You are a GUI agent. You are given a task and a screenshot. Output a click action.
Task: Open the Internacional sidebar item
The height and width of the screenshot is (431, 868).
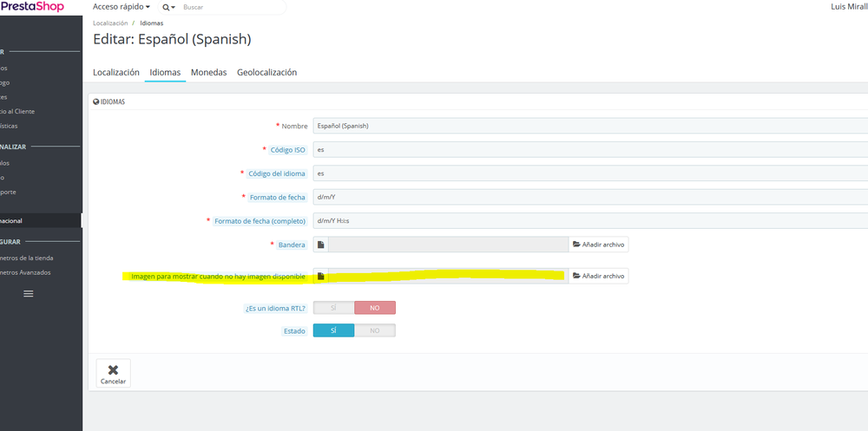point(41,221)
